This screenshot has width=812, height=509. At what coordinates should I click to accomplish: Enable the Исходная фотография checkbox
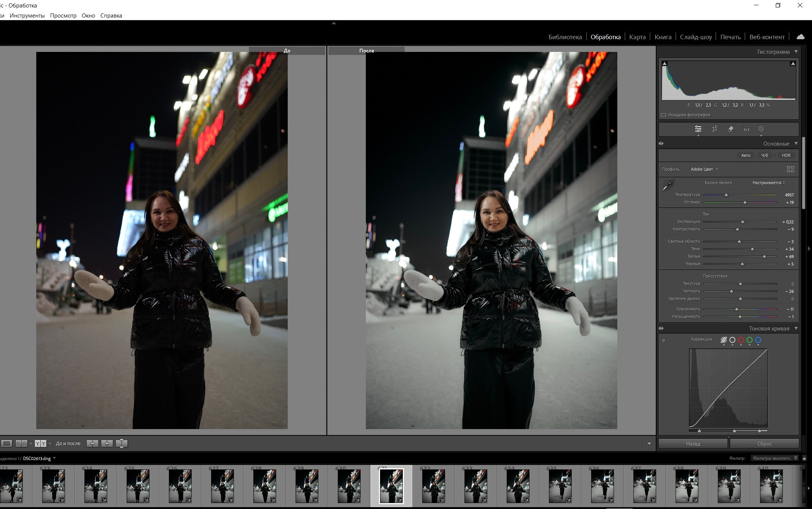click(x=664, y=115)
